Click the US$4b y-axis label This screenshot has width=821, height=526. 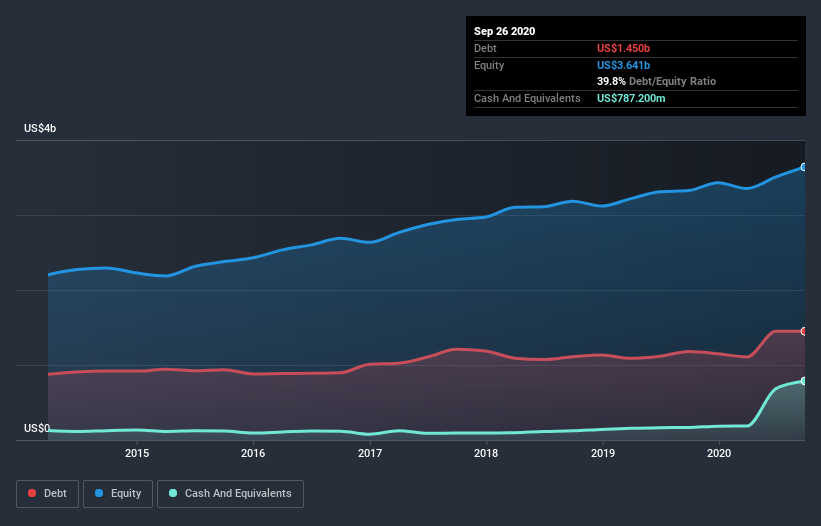(x=40, y=128)
